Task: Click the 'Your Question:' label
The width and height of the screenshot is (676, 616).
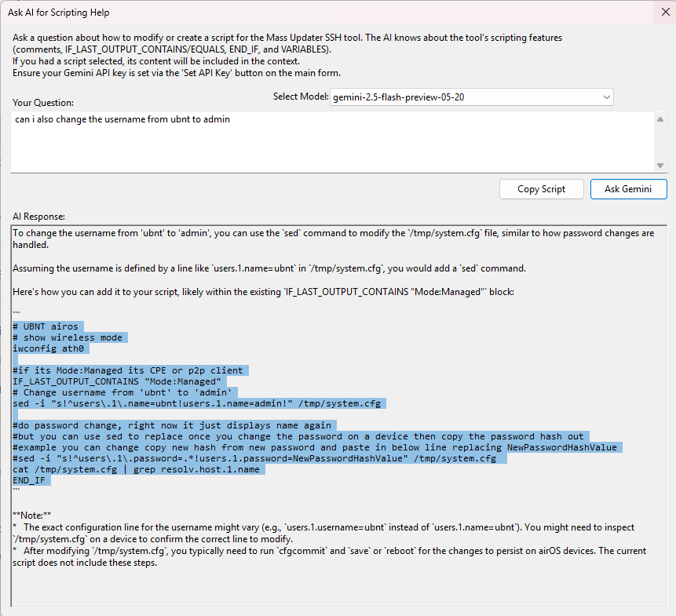Action: click(43, 103)
